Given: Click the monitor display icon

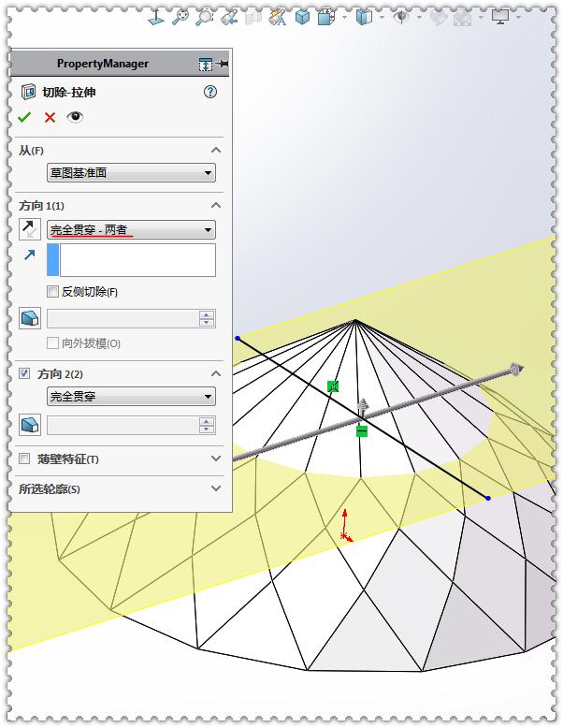Looking at the screenshot, I should click(x=500, y=18).
